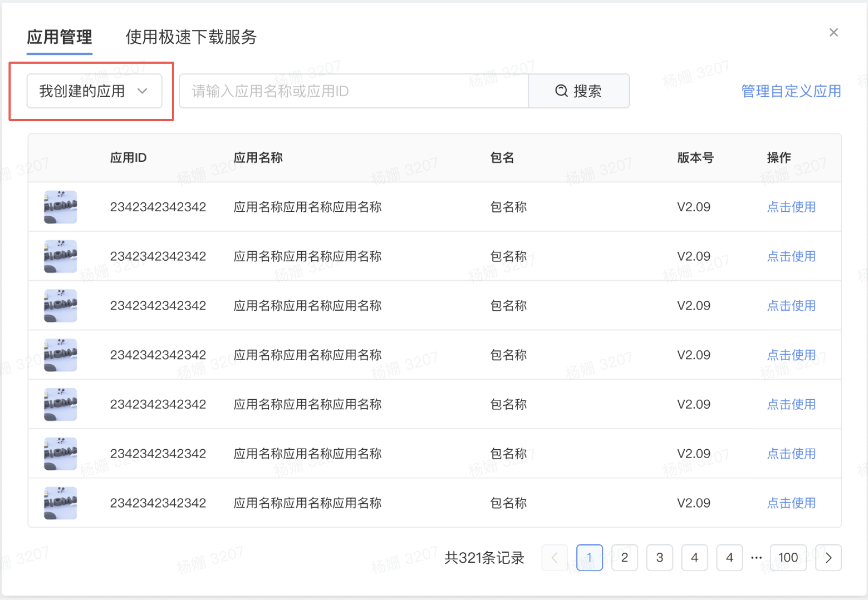Click the app thumbnail in the last row

(59, 503)
